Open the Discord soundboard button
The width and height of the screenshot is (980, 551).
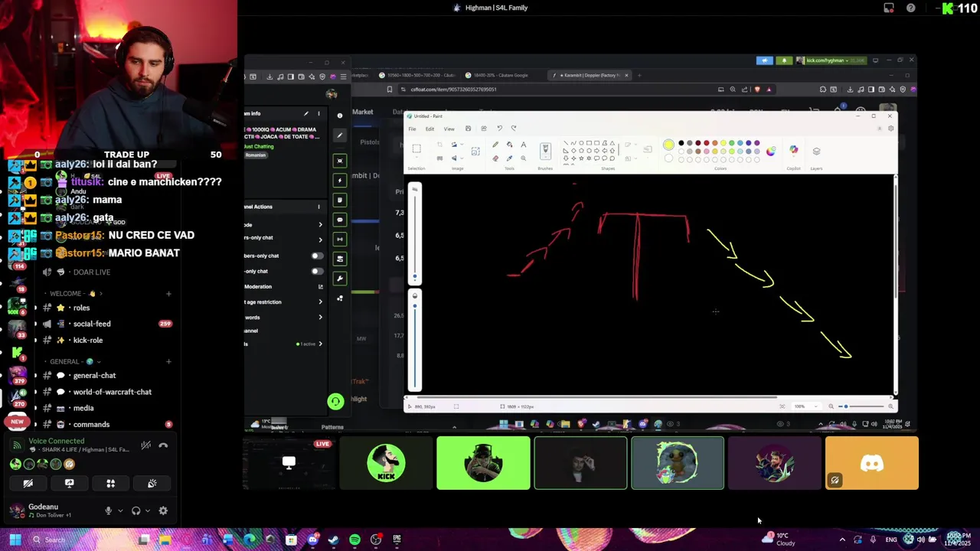coord(152,484)
